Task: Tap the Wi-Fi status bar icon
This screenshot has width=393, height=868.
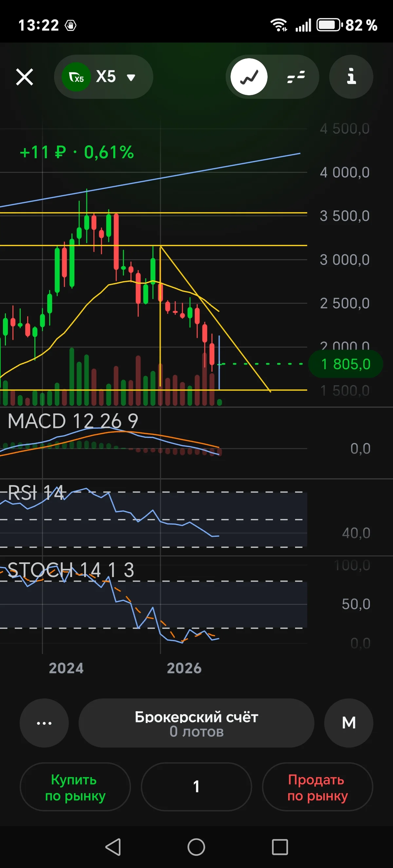Action: 279,25
